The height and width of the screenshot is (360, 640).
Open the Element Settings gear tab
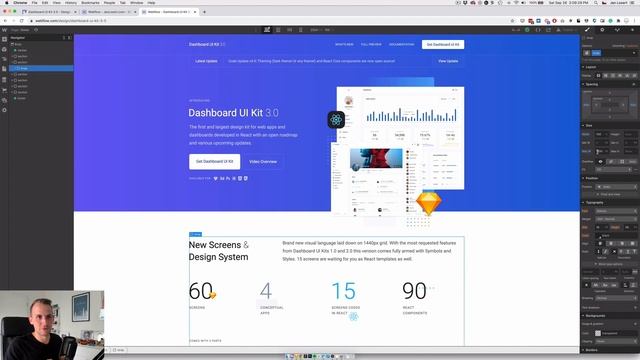602,30
